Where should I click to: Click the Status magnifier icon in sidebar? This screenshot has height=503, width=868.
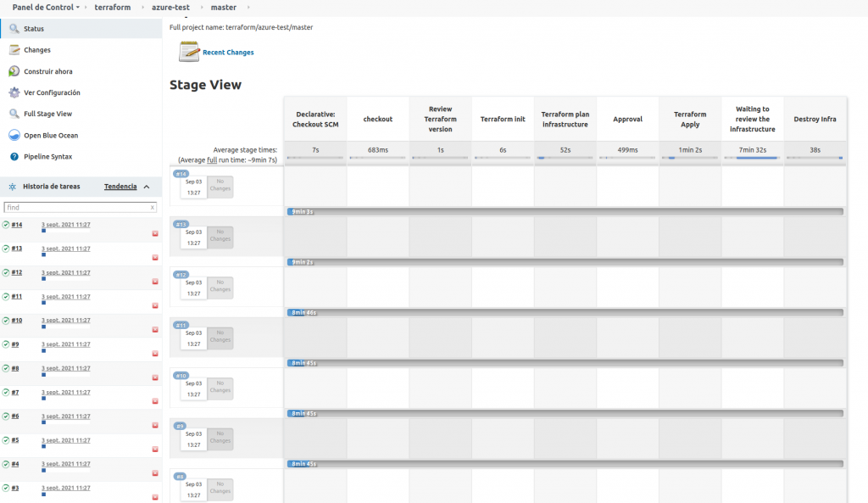pos(14,29)
